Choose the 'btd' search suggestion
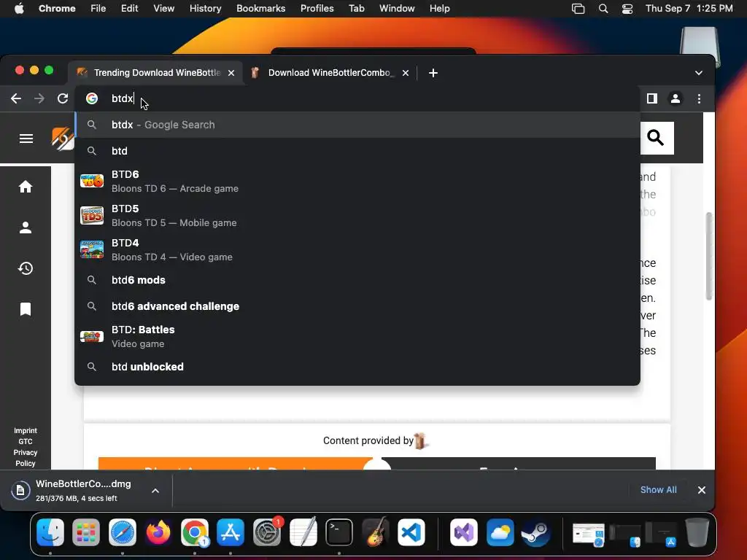 357,151
